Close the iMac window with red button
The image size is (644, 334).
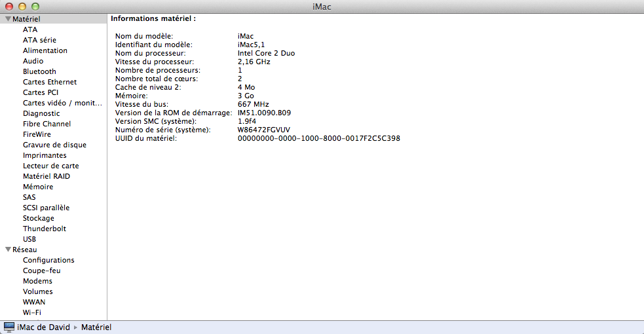coord(9,7)
